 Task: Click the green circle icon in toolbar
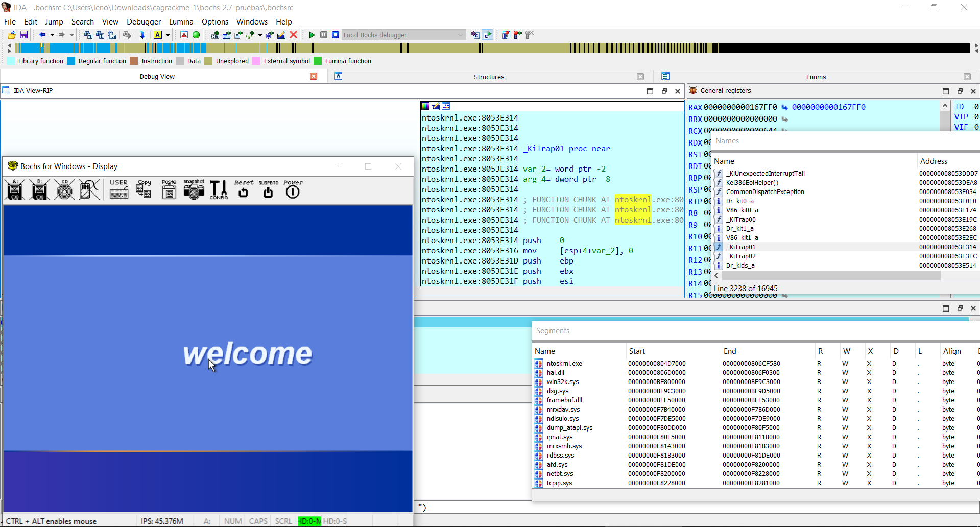pos(196,35)
